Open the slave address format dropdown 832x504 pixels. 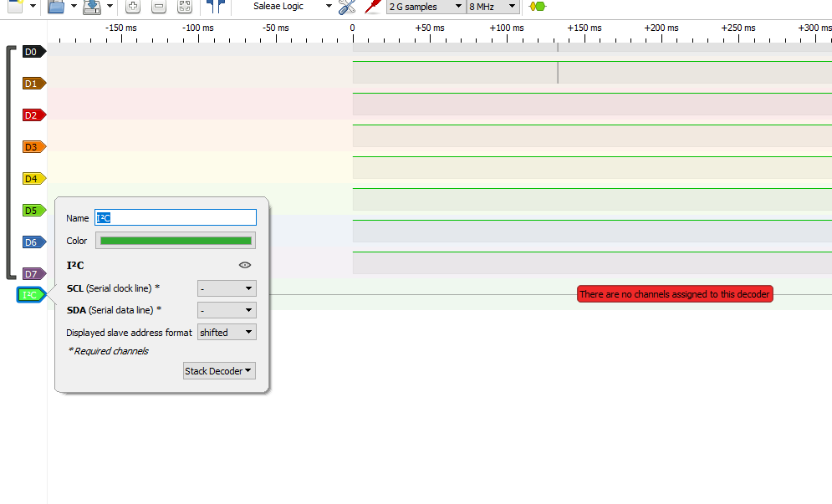point(227,332)
